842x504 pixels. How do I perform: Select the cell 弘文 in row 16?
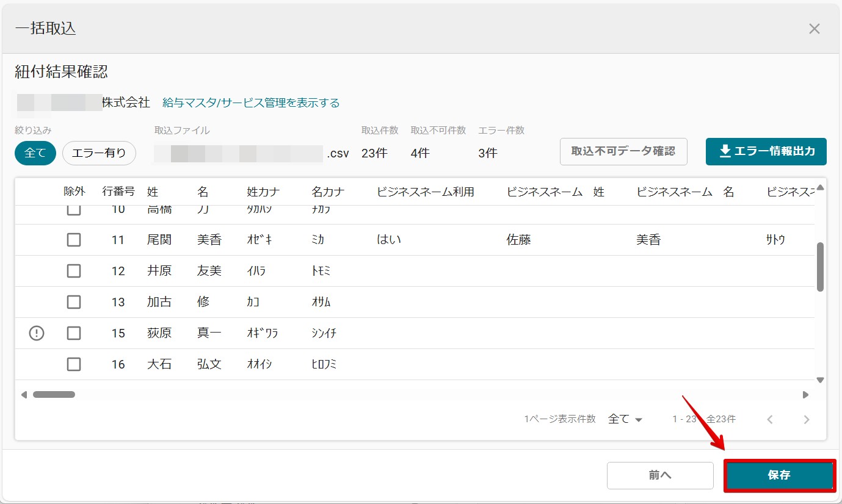click(x=209, y=364)
